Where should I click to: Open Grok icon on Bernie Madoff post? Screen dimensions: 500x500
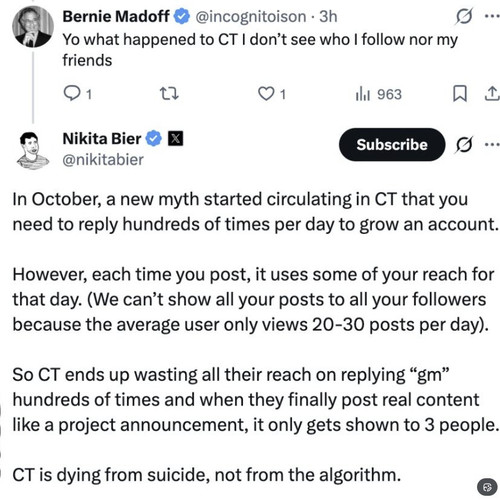(464, 16)
